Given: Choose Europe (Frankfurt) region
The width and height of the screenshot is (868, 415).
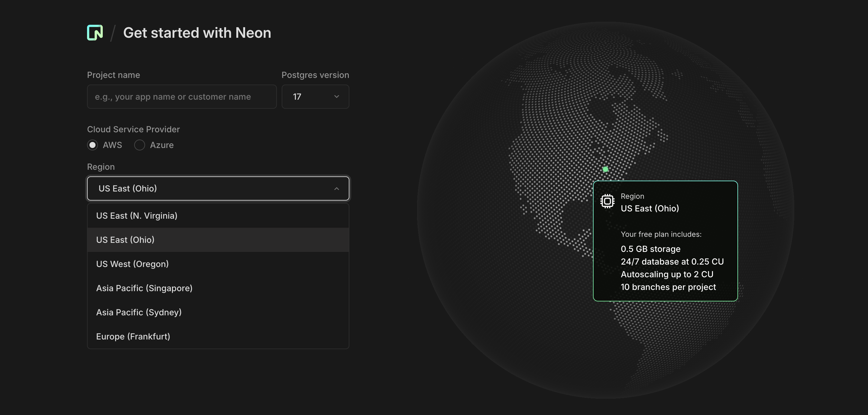Looking at the screenshot, I should pyautogui.click(x=218, y=336).
